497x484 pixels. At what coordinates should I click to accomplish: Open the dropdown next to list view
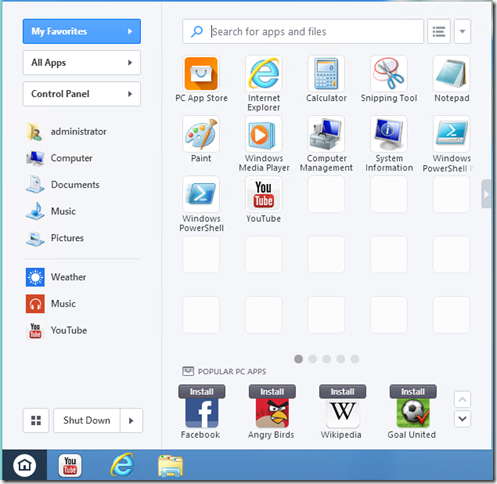tap(462, 31)
